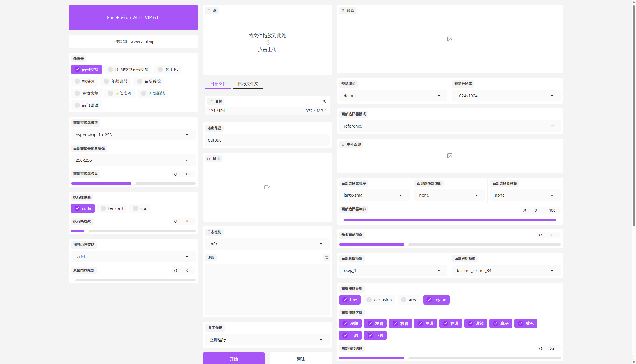Open the 面部交换器模型 hyperswap_1a_256 dropdown

click(133, 135)
